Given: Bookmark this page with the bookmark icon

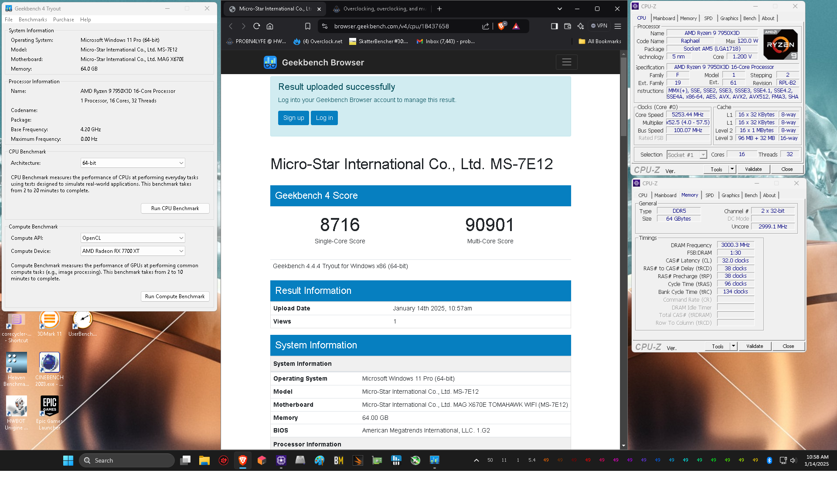Looking at the screenshot, I should [308, 26].
